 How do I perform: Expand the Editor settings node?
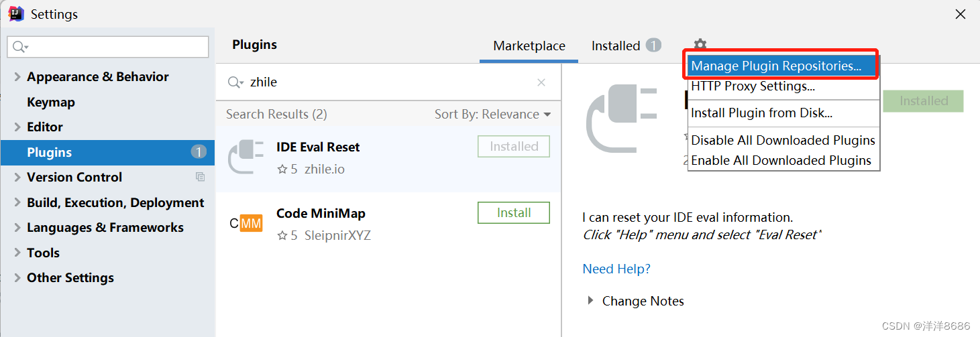tap(17, 127)
